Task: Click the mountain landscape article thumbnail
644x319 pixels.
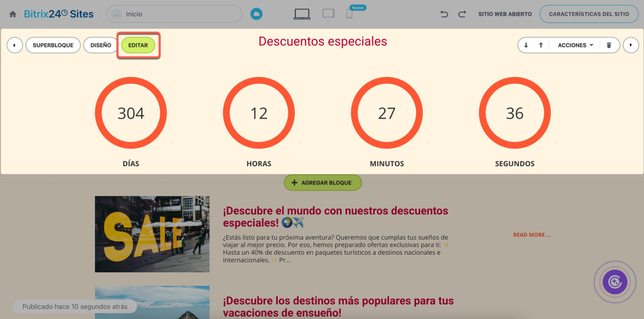Action: pyautogui.click(x=152, y=302)
